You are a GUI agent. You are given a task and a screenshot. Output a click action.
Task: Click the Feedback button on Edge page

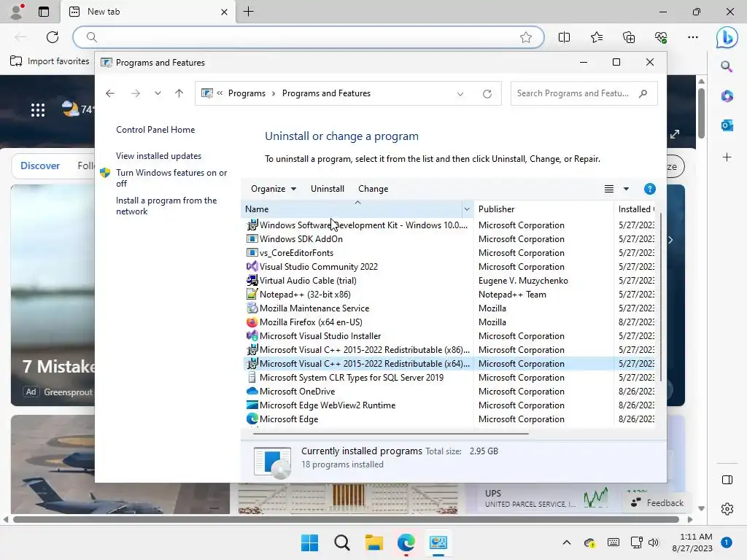click(657, 503)
